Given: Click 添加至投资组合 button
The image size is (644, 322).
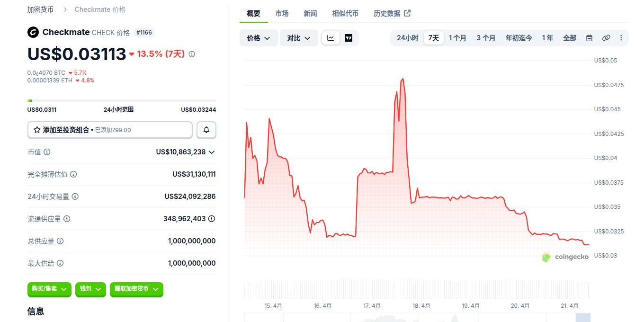Looking at the screenshot, I should [x=110, y=130].
